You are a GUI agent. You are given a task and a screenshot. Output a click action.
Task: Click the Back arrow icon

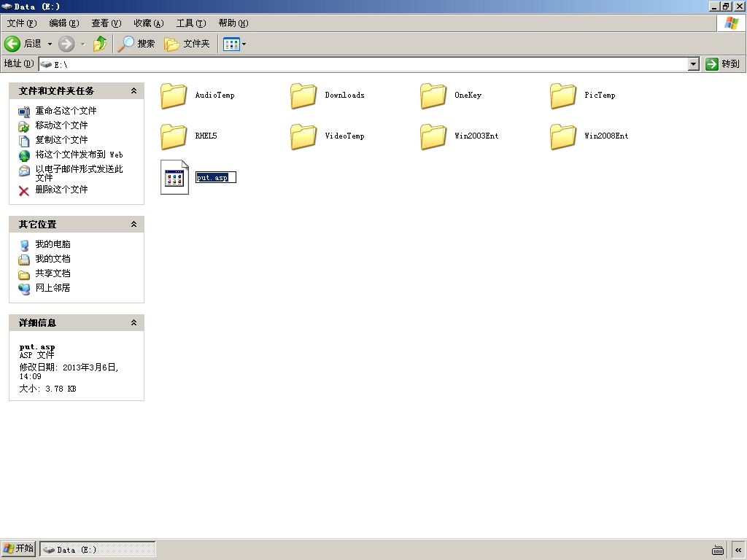point(12,44)
